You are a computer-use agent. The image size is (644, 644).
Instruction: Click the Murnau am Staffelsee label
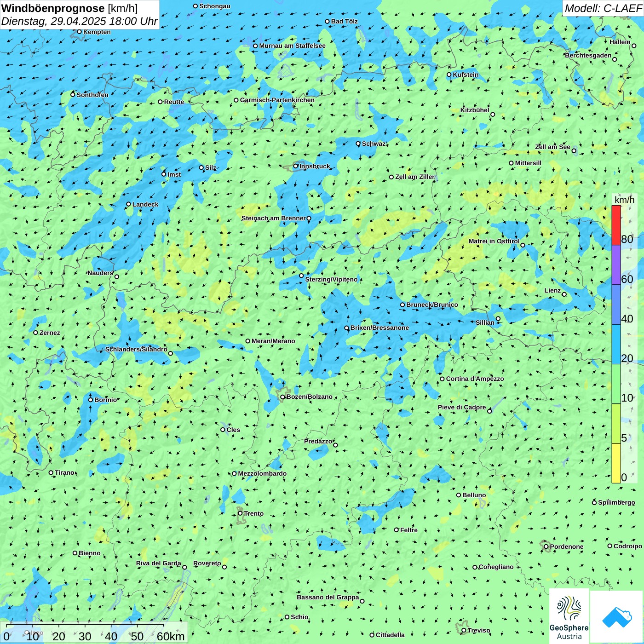click(292, 46)
